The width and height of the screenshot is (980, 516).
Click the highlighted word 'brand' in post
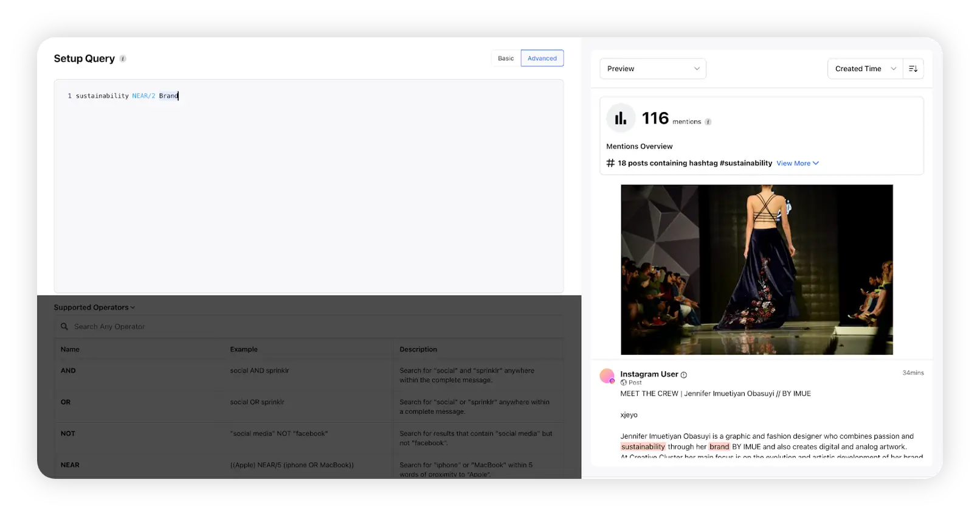coord(719,447)
